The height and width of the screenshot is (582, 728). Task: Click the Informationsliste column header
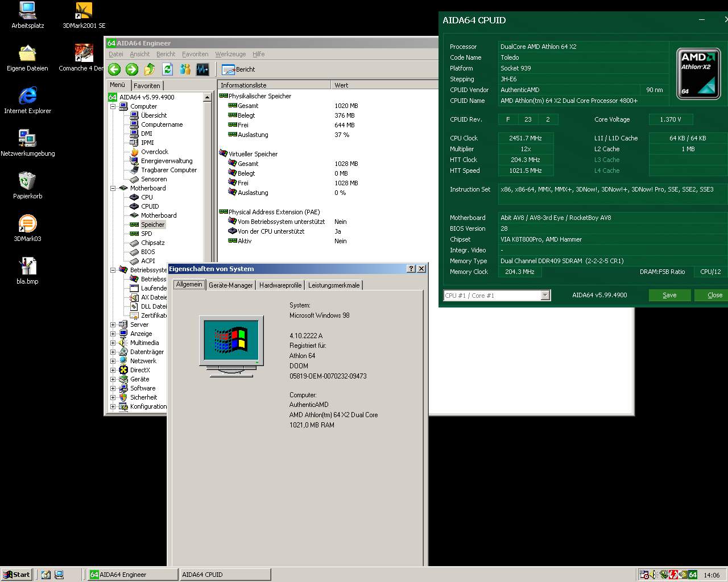274,85
